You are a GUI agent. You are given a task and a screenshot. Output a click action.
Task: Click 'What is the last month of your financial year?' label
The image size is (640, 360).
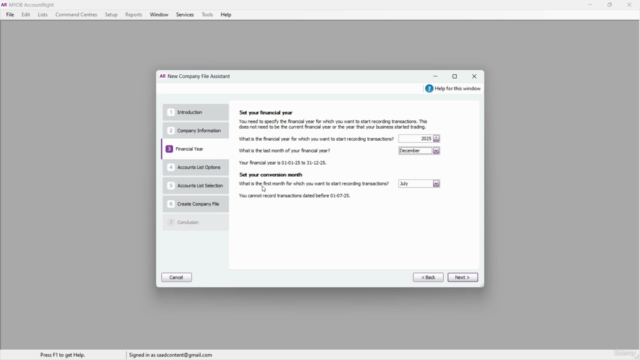coord(284,151)
